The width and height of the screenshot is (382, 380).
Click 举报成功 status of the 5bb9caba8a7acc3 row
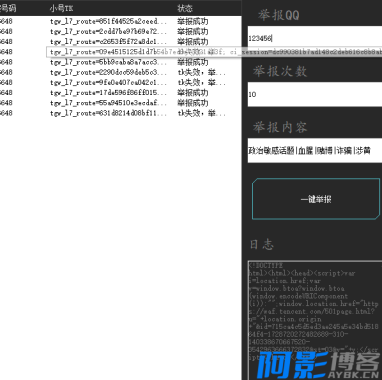[193, 62]
